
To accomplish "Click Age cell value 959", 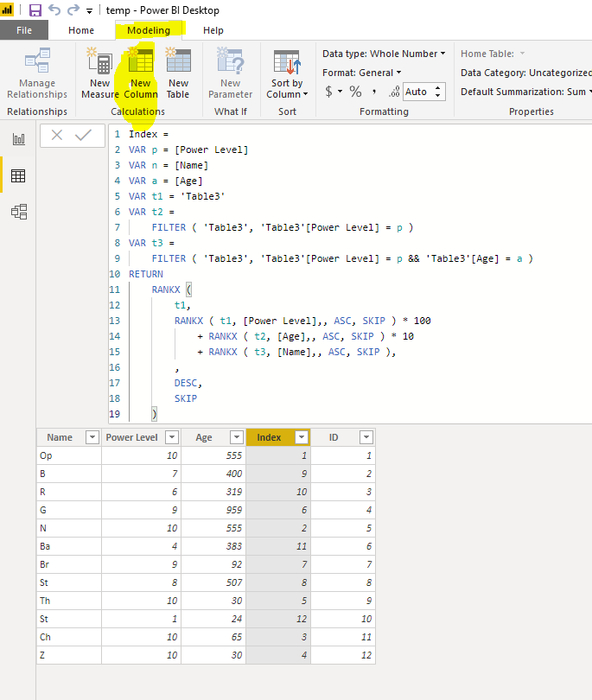I will [x=213, y=510].
